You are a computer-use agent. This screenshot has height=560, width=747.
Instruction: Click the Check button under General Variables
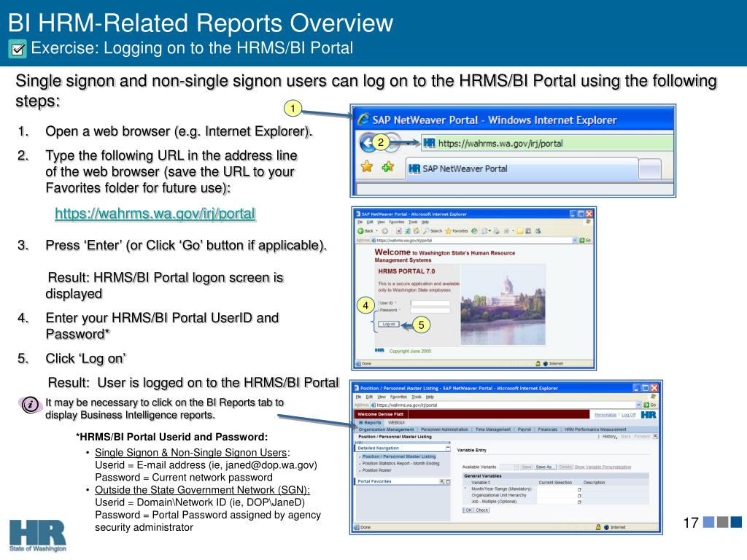482,510
